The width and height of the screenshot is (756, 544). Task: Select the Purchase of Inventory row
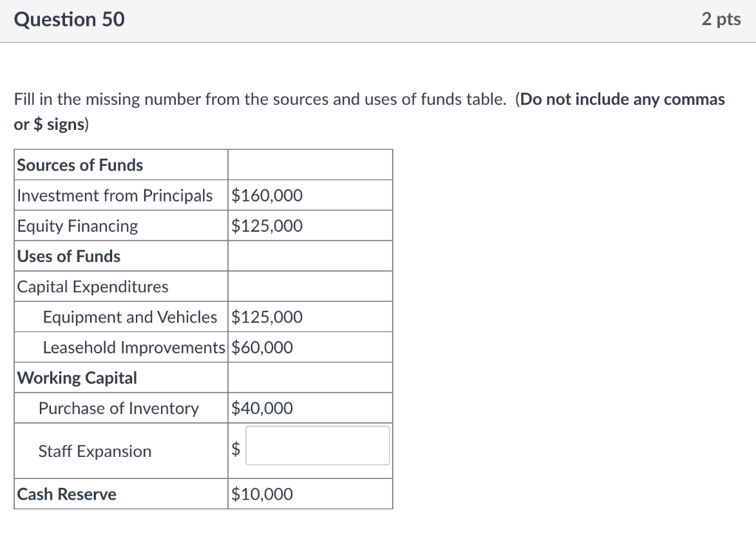[119, 407]
